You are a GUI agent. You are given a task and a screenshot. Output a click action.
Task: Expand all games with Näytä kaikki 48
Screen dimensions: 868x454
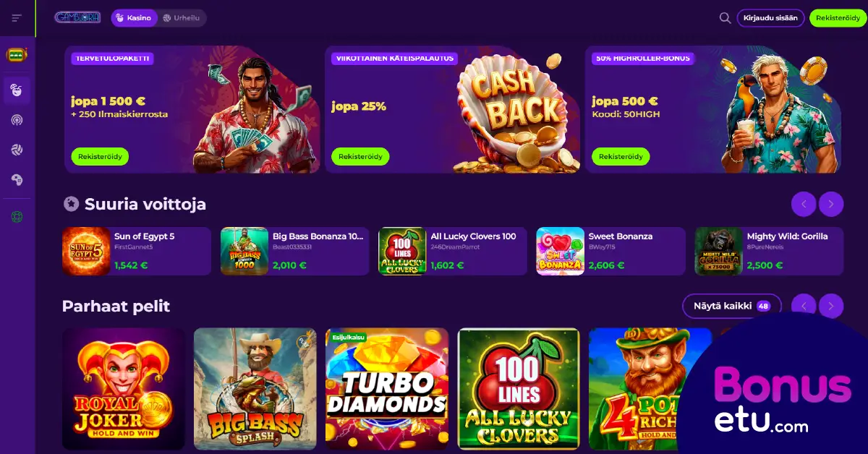tap(732, 306)
